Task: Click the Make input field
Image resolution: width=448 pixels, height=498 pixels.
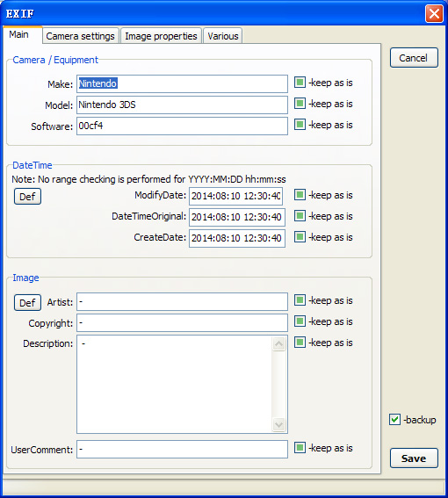Action: pos(182,83)
